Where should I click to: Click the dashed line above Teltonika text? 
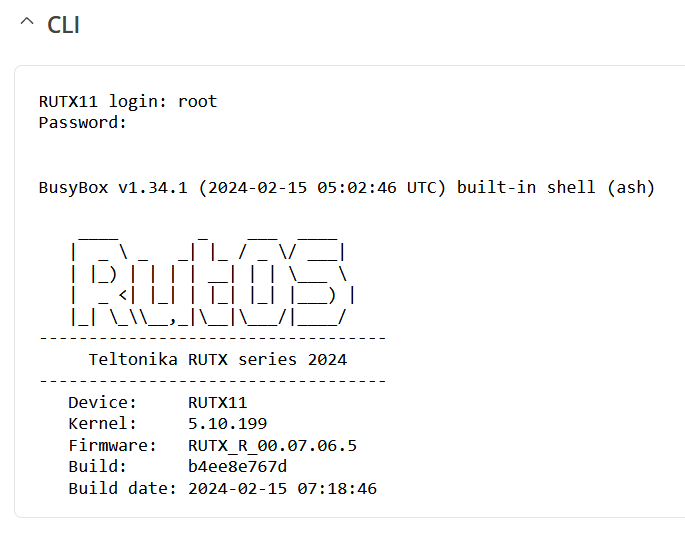pos(213,338)
